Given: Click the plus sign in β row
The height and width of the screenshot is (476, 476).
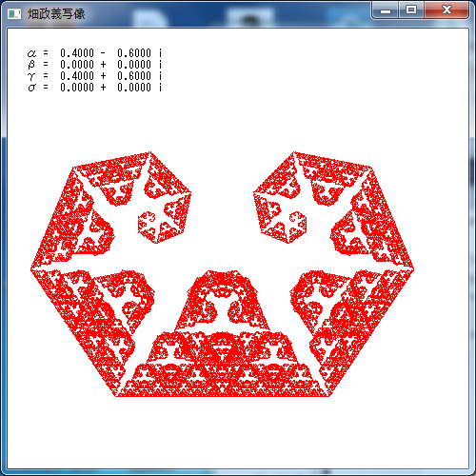Looking at the screenshot, I should point(103,65).
